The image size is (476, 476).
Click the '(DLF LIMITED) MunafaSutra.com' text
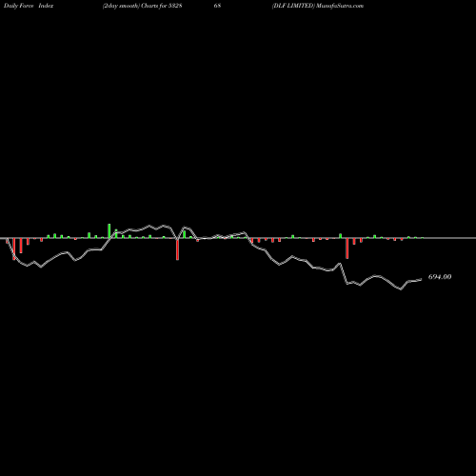pos(318,6)
